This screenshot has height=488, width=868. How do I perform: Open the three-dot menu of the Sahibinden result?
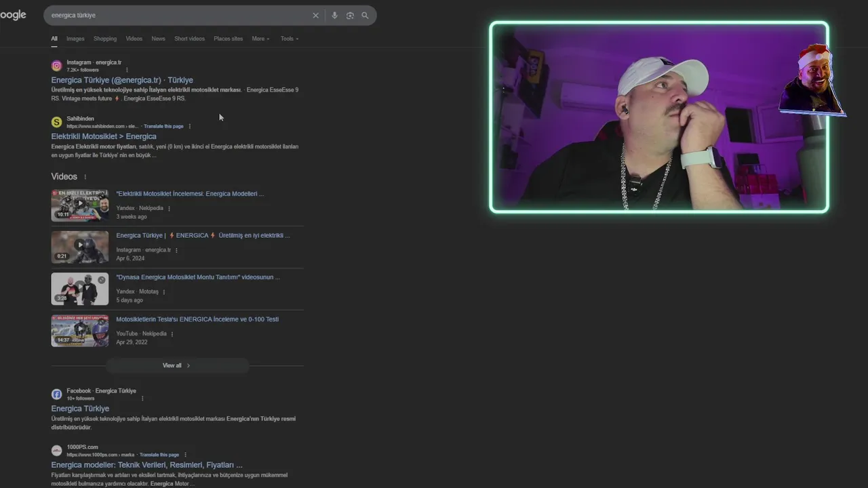[x=190, y=126]
